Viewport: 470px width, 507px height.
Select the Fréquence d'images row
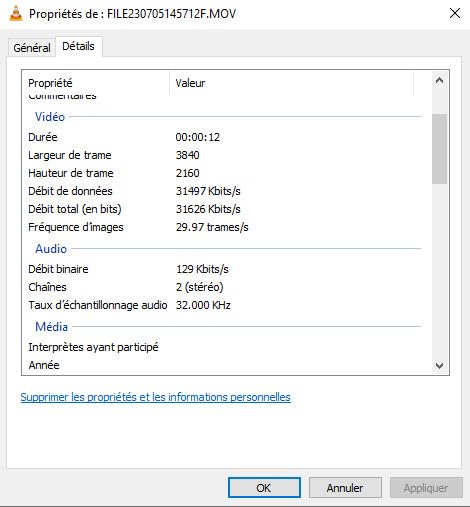225,227
